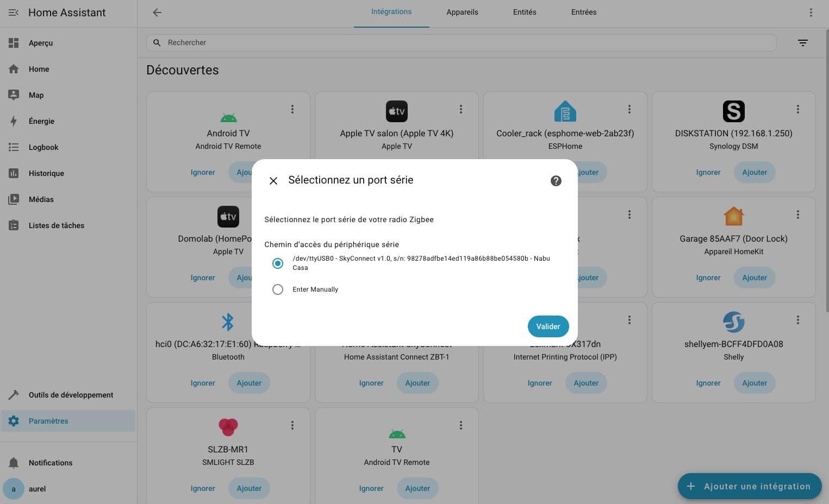The image size is (829, 504).
Task: Open the DISKSTATION card three-dot menu
Action: (797, 109)
